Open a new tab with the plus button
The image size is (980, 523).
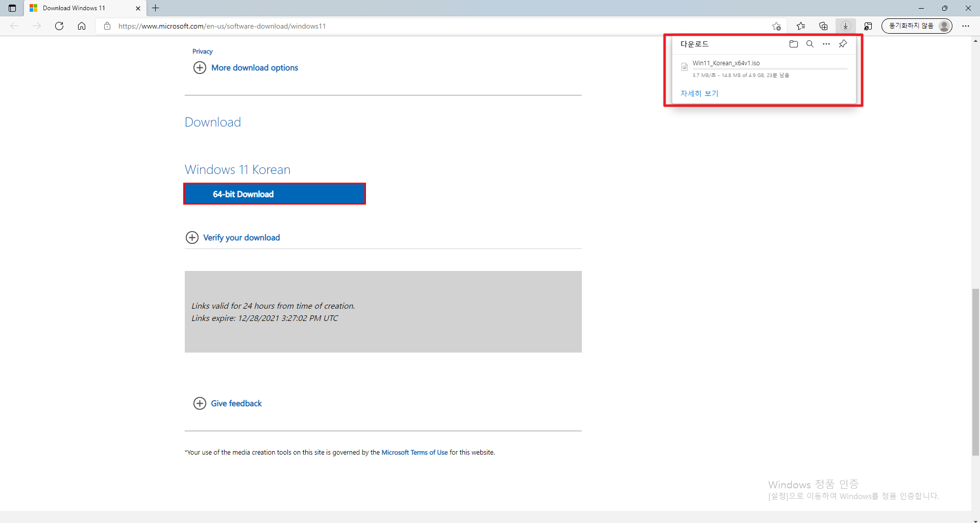pos(156,8)
